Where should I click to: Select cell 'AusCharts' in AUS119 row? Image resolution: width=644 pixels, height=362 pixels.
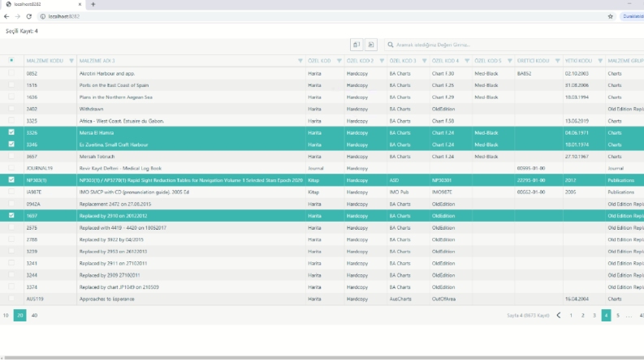(400, 300)
